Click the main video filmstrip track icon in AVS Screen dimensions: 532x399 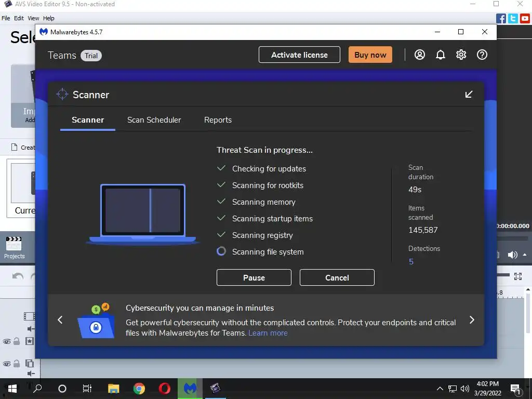pyautogui.click(x=29, y=316)
